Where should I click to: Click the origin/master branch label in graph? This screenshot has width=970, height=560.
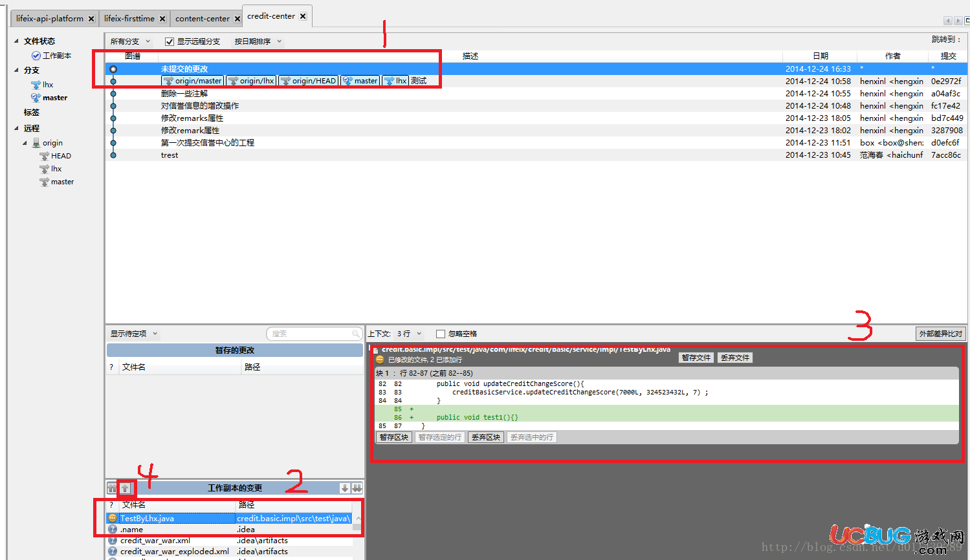point(193,81)
